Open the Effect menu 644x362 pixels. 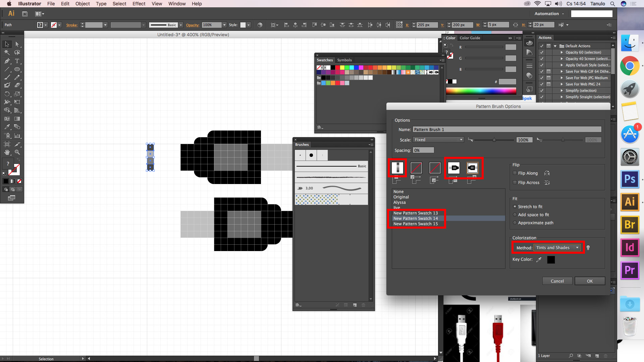click(x=139, y=4)
